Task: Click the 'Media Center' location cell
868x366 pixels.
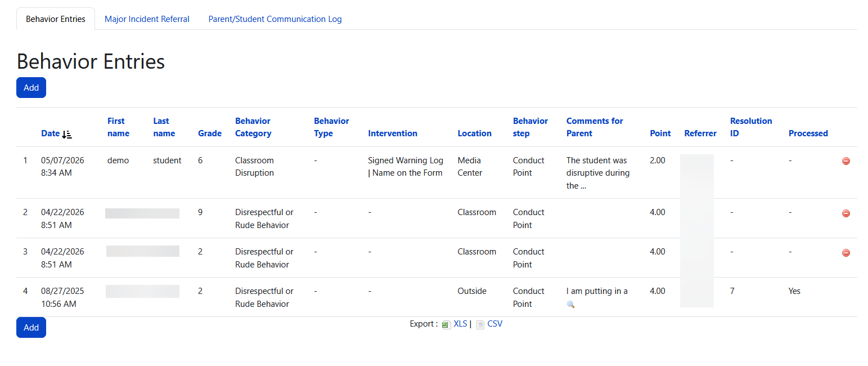Action: [x=470, y=167]
